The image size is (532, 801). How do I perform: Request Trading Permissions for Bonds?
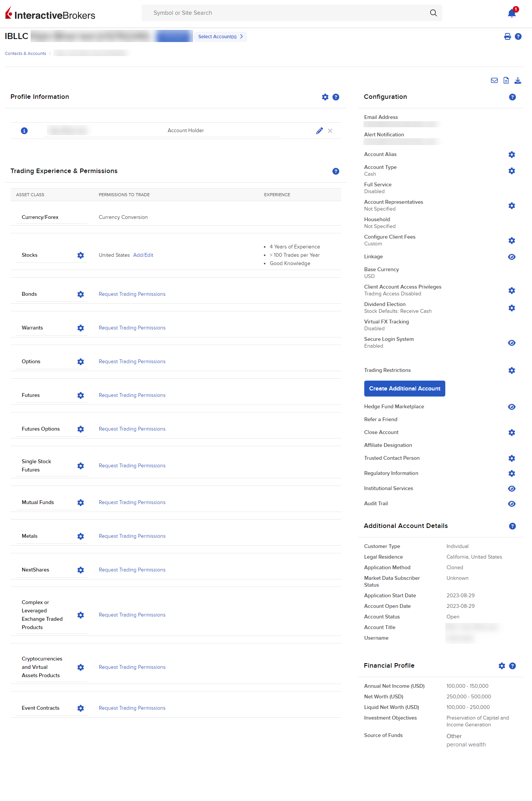pos(132,294)
